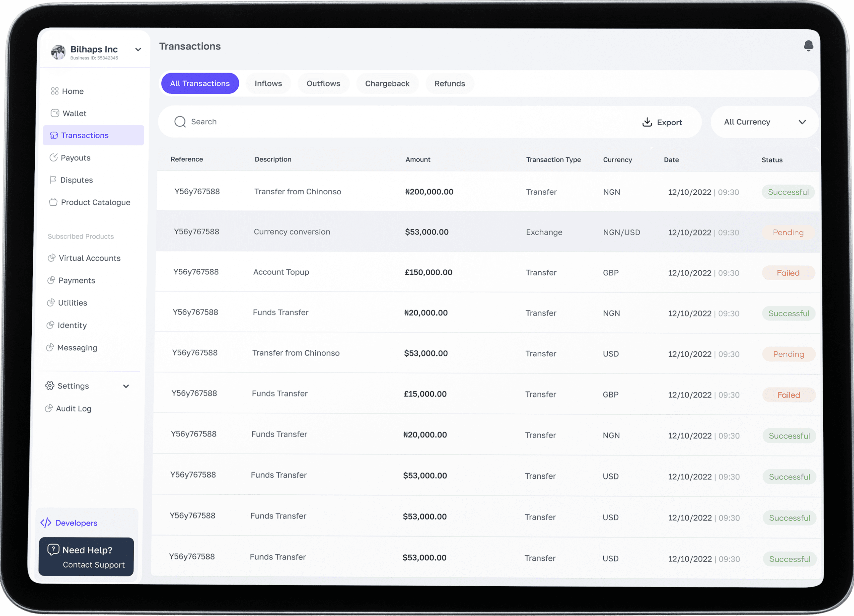Click the Developers code brackets icon
The image size is (854, 616).
(46, 523)
